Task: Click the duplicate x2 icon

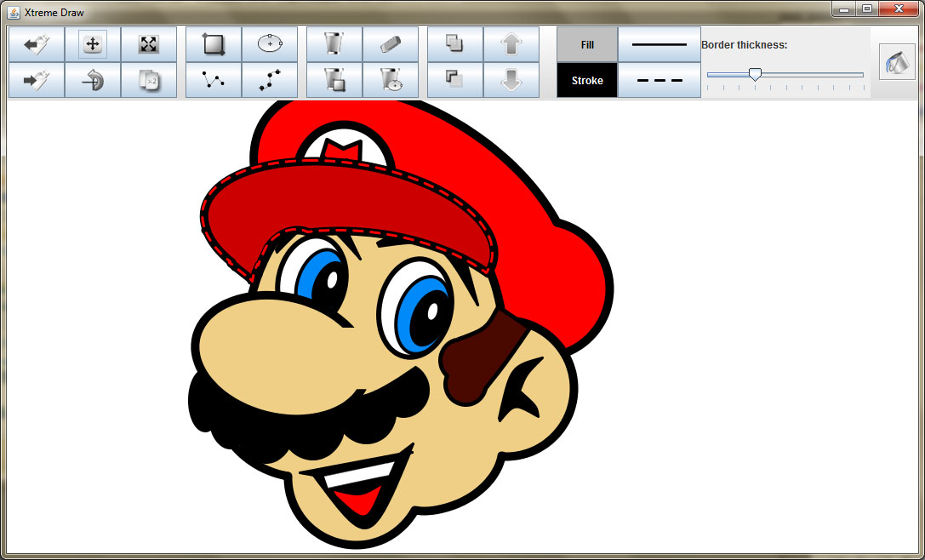Action: 149,80
